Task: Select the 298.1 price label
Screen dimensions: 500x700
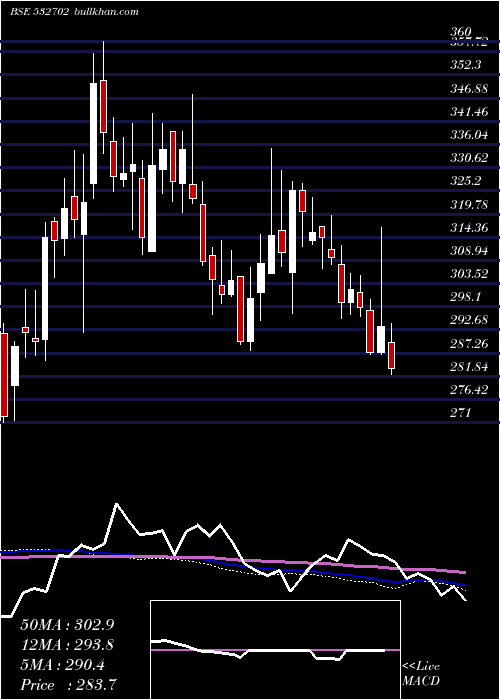Action: click(465, 297)
